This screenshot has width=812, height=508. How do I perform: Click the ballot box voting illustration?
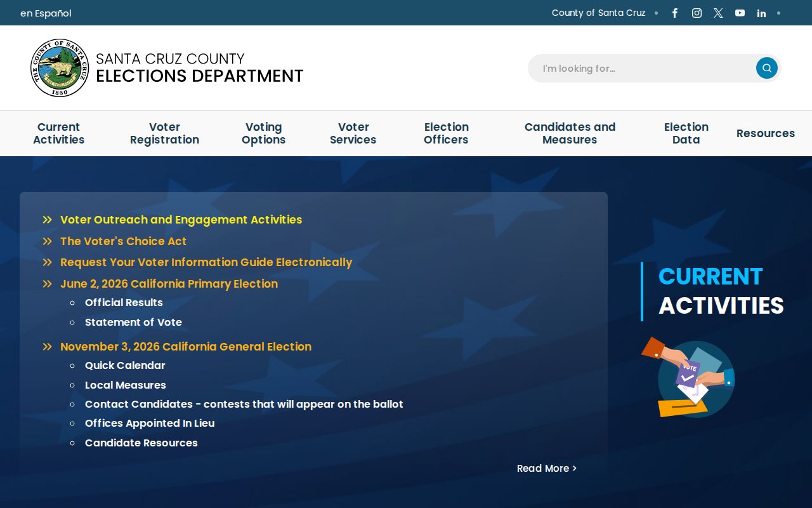click(x=688, y=377)
